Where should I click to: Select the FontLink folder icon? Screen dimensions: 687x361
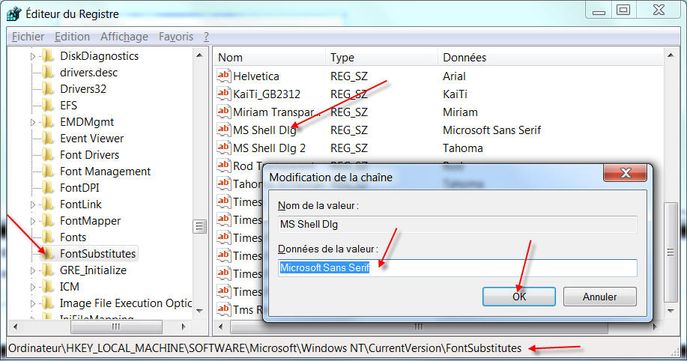(48, 204)
